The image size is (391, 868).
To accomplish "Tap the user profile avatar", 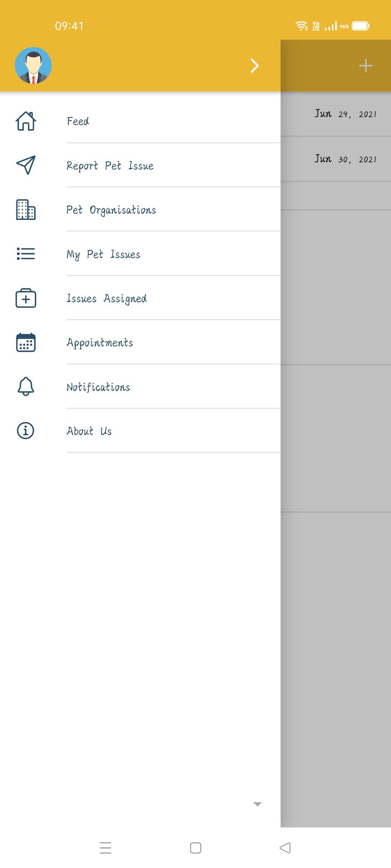I will click(x=33, y=65).
